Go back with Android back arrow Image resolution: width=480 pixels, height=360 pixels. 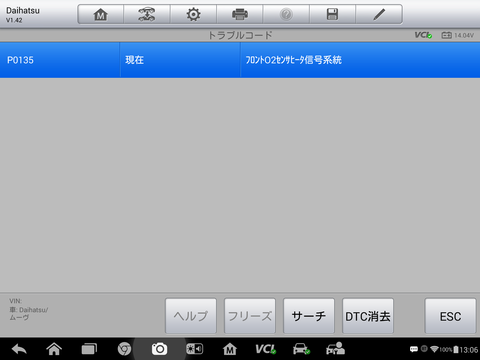(19, 349)
